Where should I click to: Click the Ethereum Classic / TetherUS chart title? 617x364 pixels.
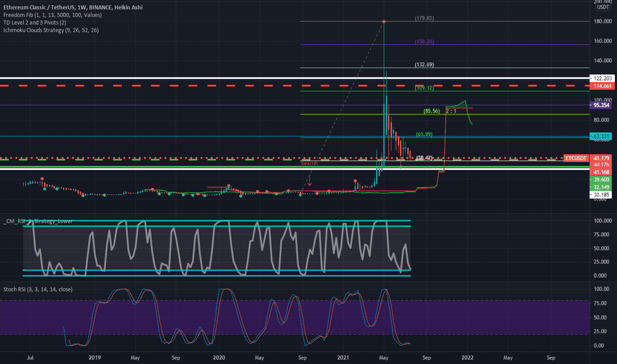(73, 7)
